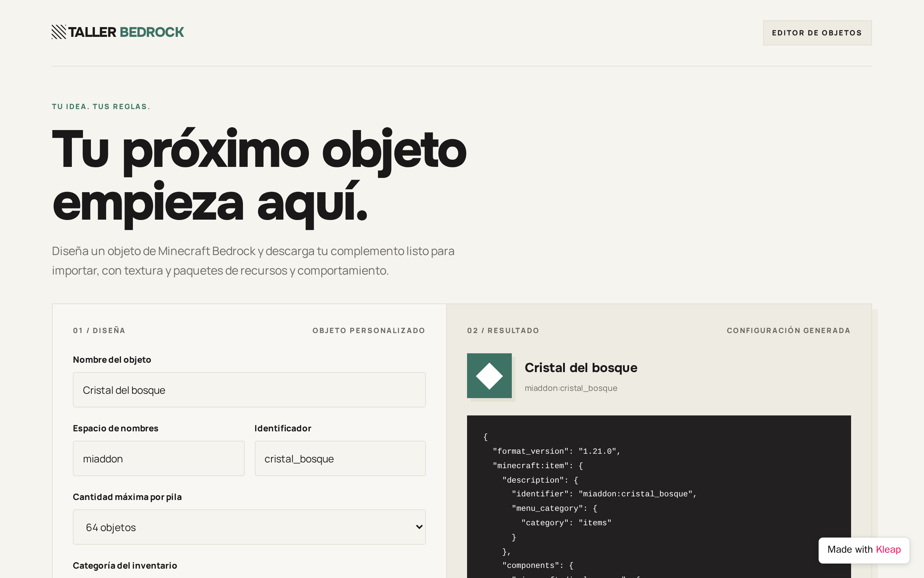Focus the Nombre del objeto input field

click(249, 390)
